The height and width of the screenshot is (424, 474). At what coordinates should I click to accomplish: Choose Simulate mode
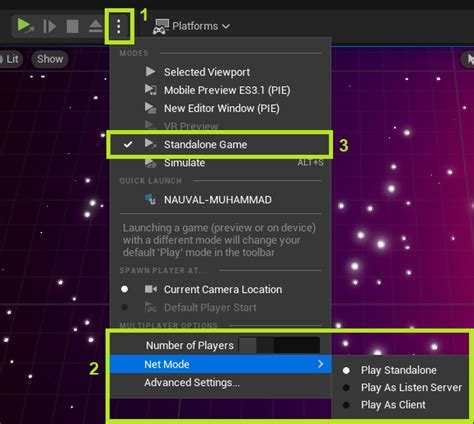point(220,163)
